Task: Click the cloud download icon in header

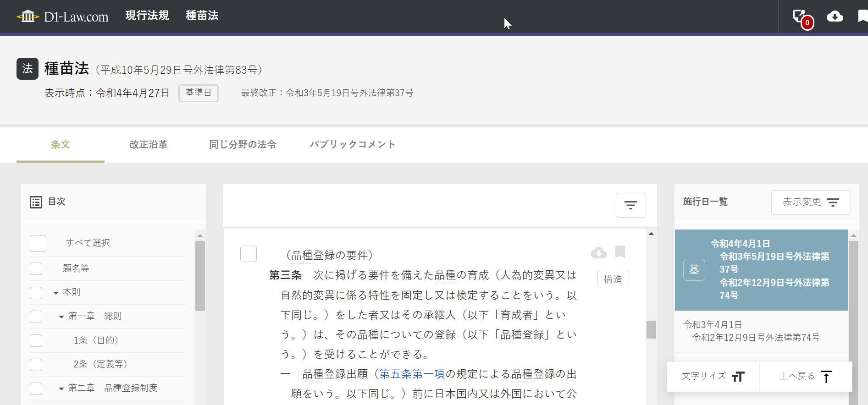Action: [835, 17]
